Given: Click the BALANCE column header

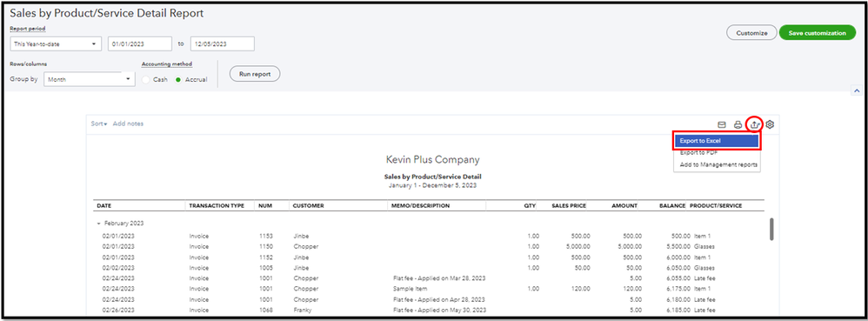Looking at the screenshot, I should (x=672, y=206).
